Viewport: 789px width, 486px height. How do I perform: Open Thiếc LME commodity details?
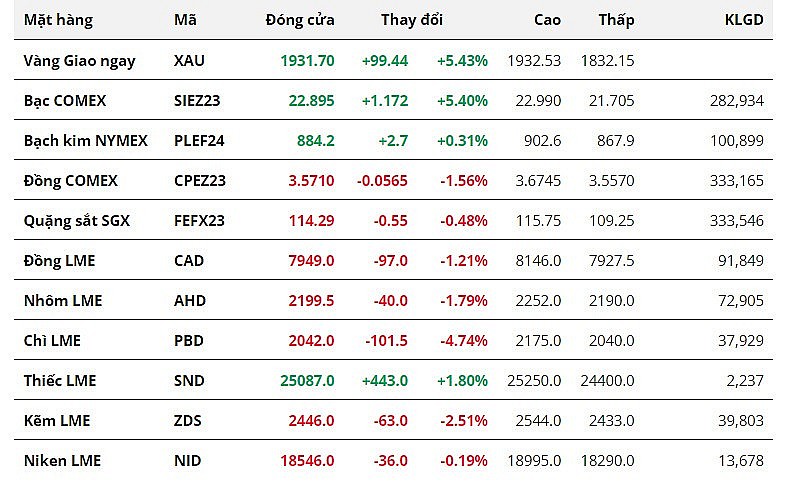[61, 381]
